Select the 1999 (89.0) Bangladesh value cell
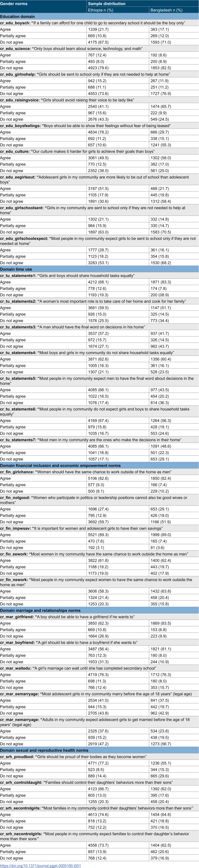 pyautogui.click(x=174, y=535)
